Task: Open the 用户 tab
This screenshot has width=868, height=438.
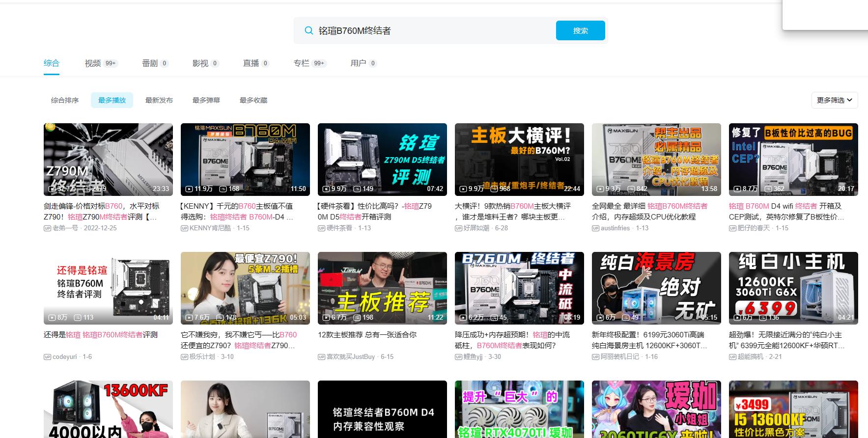Action: 364,63
